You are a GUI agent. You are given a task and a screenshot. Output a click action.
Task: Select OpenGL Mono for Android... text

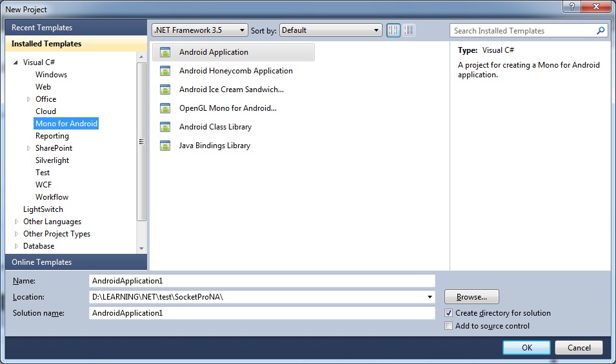(228, 108)
